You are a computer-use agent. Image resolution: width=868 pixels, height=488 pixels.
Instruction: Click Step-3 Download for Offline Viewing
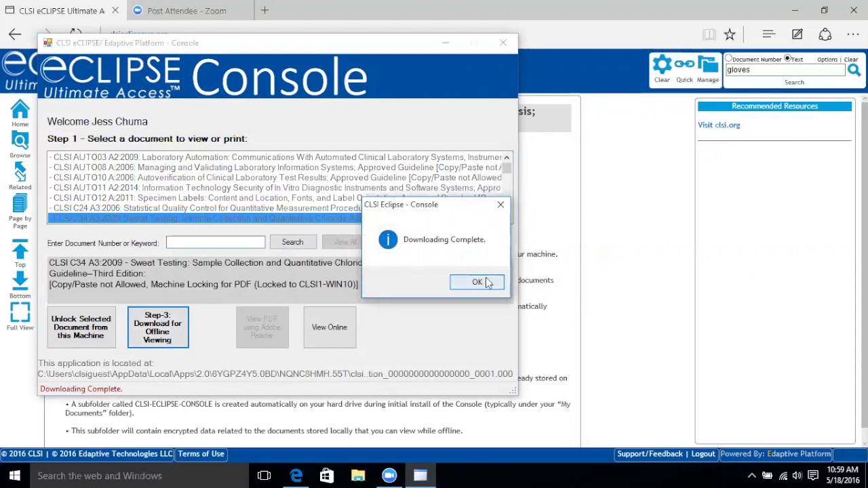[158, 327]
